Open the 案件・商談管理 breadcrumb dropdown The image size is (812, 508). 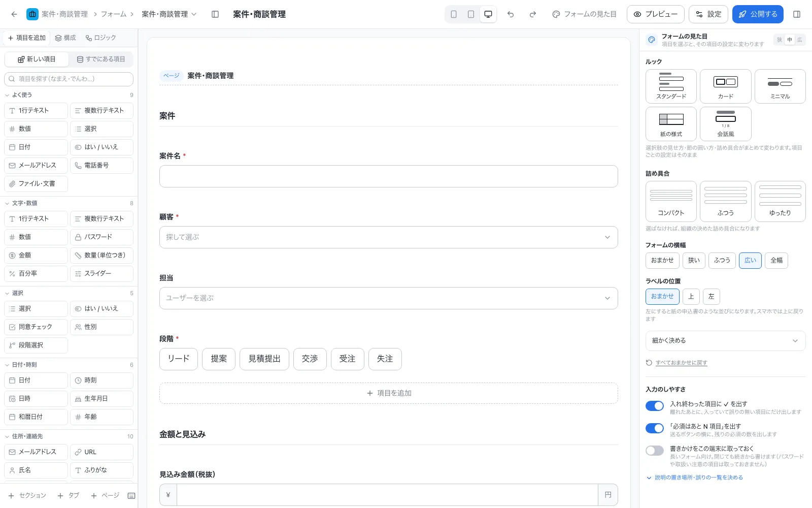pyautogui.click(x=169, y=14)
